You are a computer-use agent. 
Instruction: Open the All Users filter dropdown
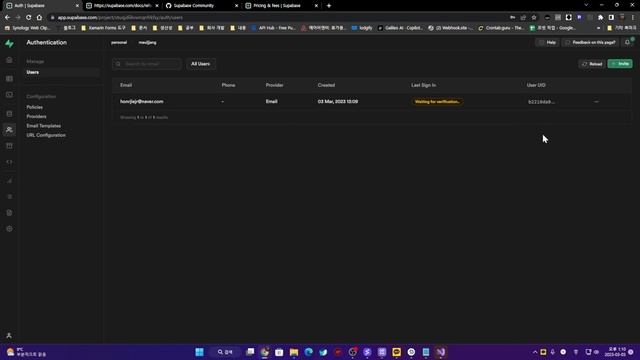200,64
